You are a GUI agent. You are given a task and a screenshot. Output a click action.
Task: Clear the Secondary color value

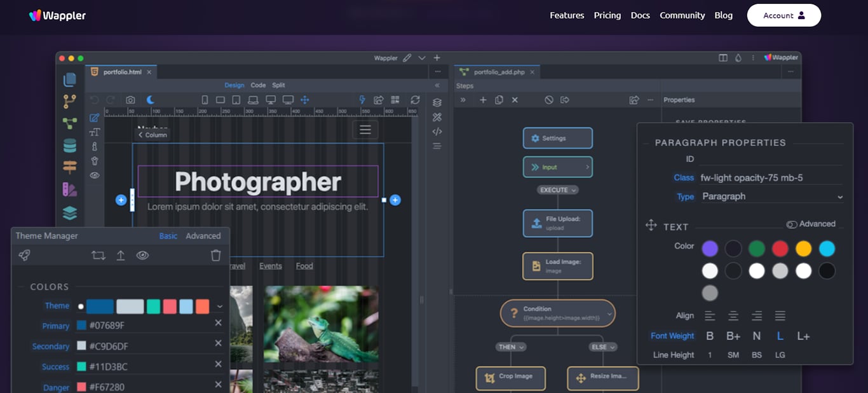pos(218,343)
